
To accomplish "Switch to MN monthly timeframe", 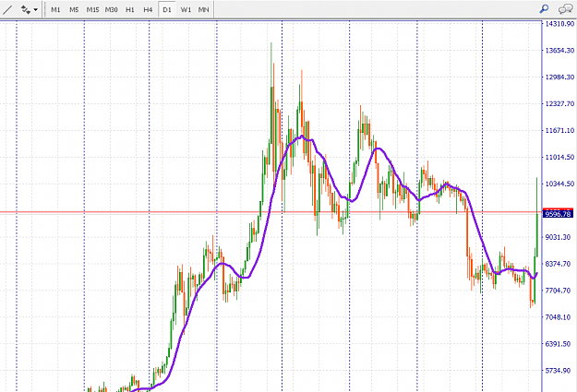I will (x=203, y=9).
